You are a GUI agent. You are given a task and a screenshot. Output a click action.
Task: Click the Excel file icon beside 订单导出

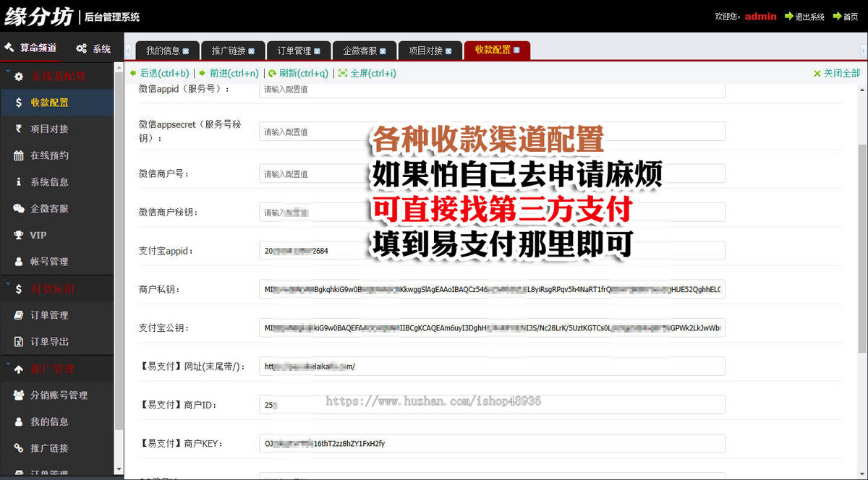coord(19,341)
